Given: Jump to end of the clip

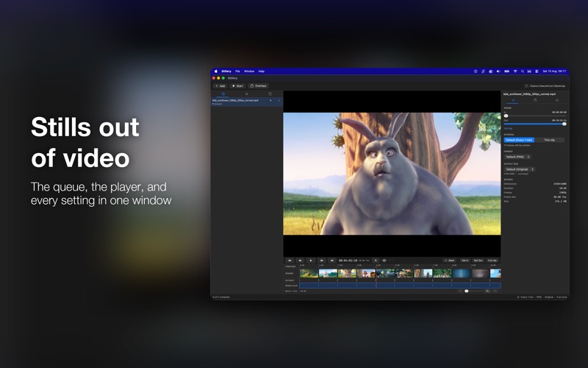Looking at the screenshot, I should (332, 261).
